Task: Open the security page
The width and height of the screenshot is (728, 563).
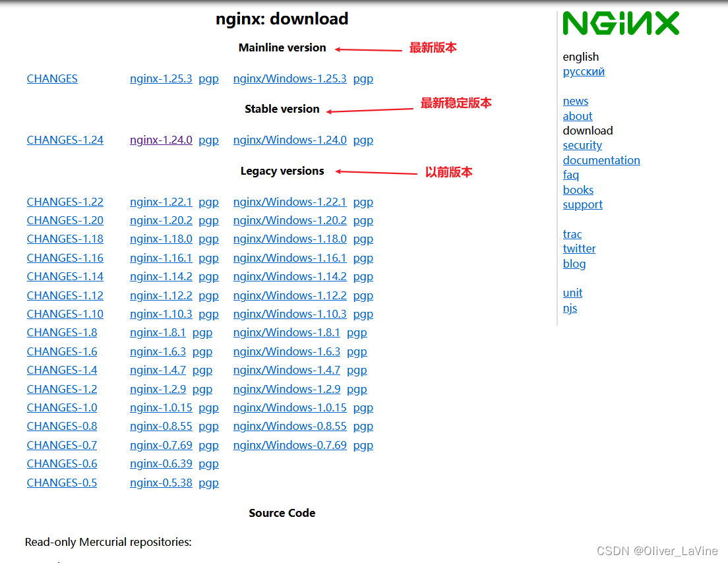Action: click(x=582, y=145)
